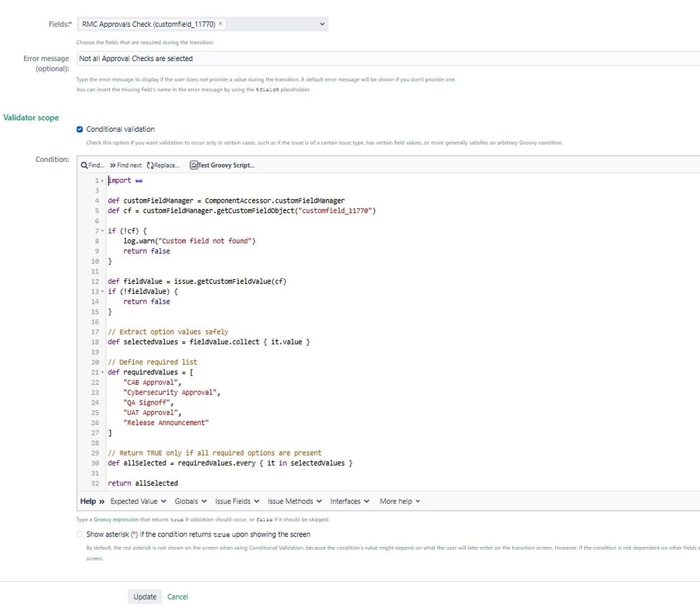Screen dimensions: 700x610
Task: Click the Find next icon
Action: point(113,165)
